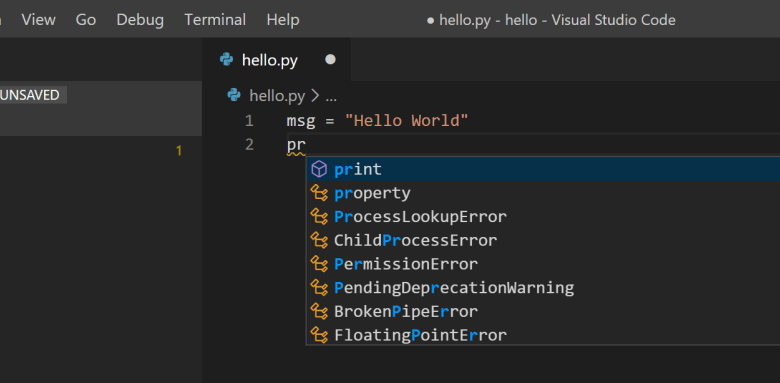Click the unsaved dot on the hello.py tab
The height and width of the screenshot is (383, 780).
pos(330,60)
